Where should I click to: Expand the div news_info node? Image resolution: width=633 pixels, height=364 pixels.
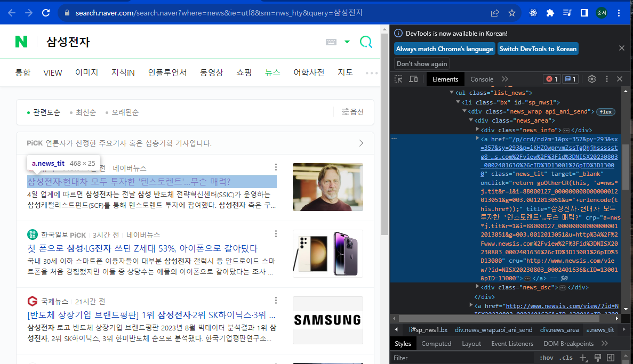[478, 130]
